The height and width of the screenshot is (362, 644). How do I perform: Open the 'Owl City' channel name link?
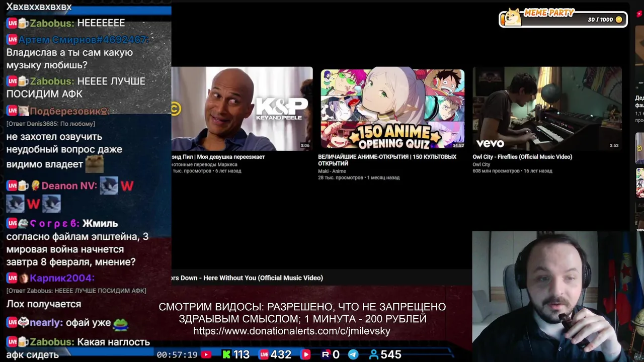pos(481,164)
